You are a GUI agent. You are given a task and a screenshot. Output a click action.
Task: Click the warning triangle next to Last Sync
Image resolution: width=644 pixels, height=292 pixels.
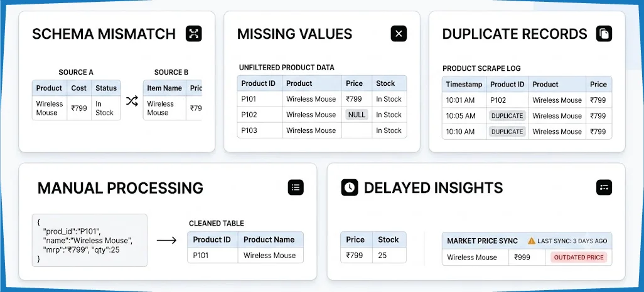click(532, 241)
